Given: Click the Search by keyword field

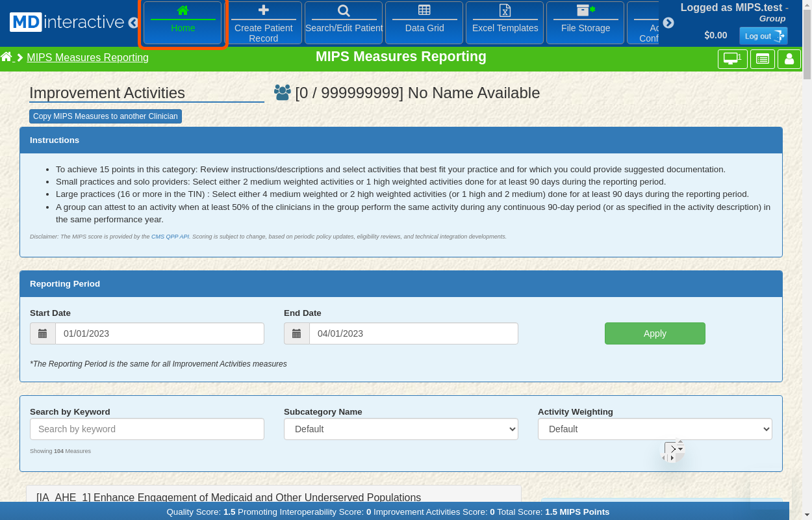Looking at the screenshot, I should [x=147, y=429].
